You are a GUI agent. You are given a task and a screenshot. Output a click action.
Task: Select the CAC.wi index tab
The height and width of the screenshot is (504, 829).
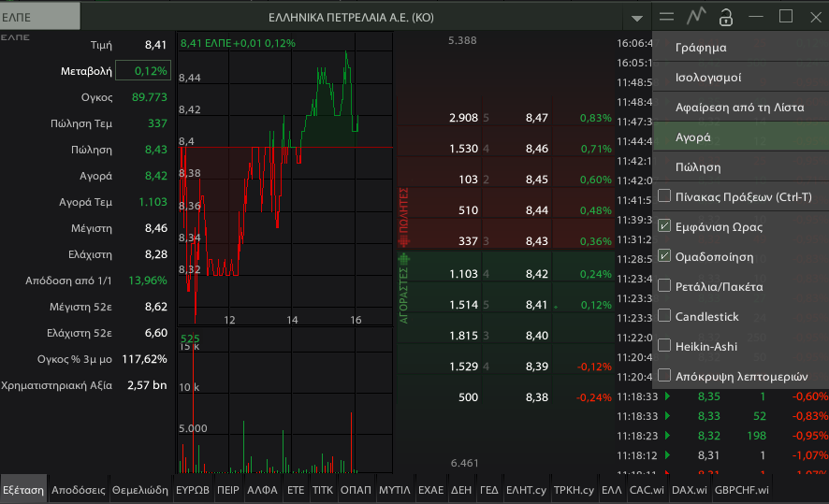[x=647, y=490]
